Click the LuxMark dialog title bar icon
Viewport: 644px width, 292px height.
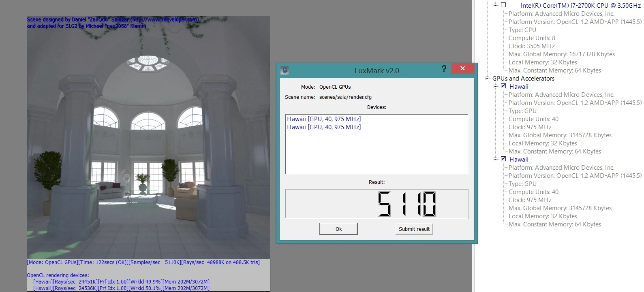coord(285,70)
